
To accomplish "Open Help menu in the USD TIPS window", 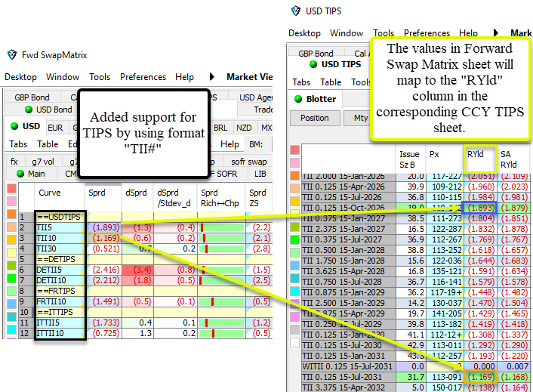I will point(468,33).
